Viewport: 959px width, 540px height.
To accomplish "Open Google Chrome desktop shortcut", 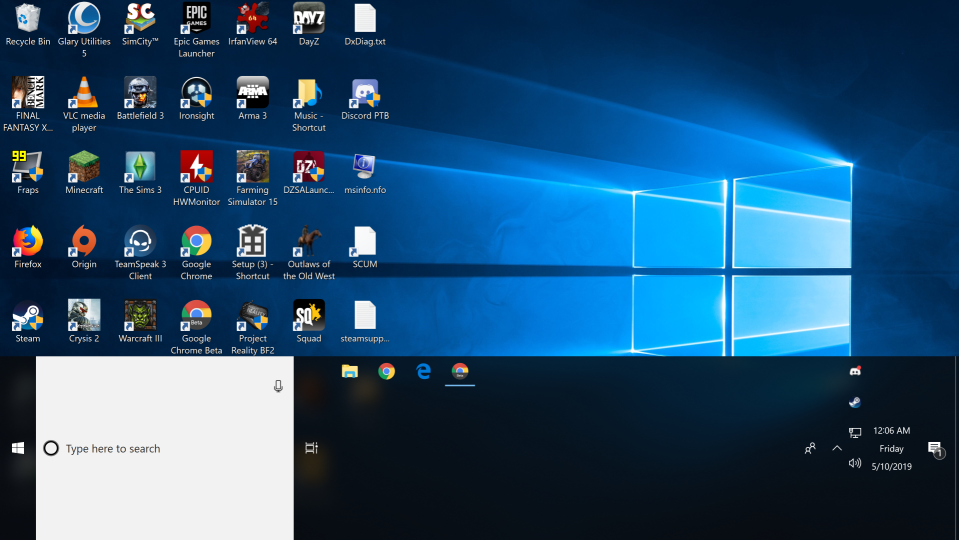I will click(196, 253).
